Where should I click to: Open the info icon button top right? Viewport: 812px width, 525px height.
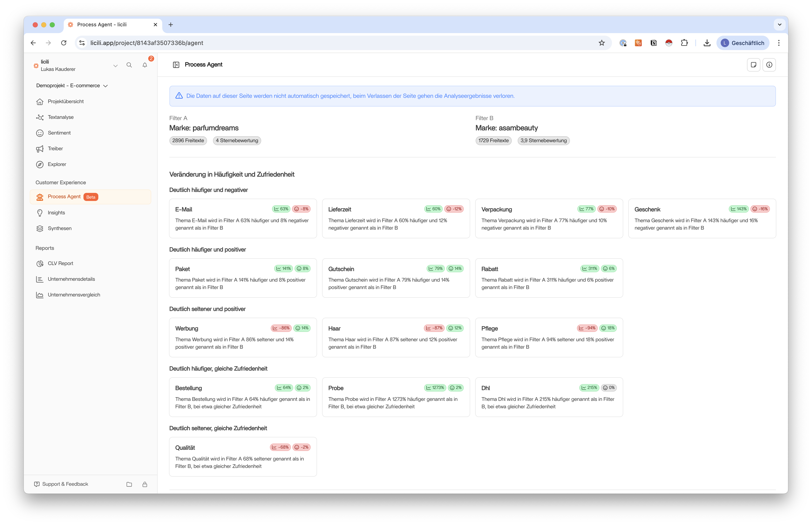coord(769,65)
